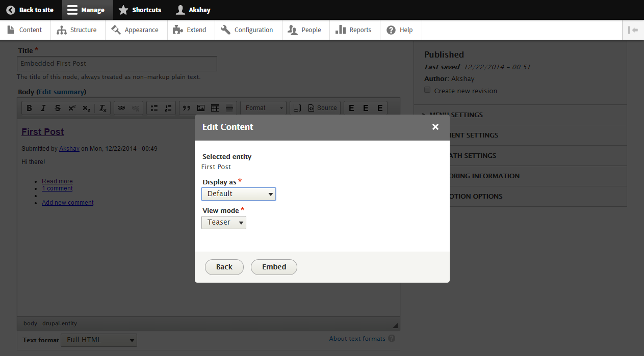This screenshot has height=356, width=644.
Task: Open the Structure menu
Action: tap(78, 30)
